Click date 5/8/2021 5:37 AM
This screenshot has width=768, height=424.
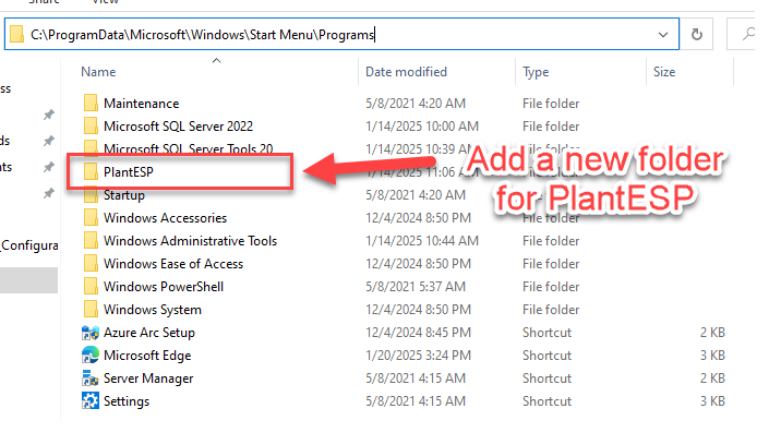click(415, 286)
